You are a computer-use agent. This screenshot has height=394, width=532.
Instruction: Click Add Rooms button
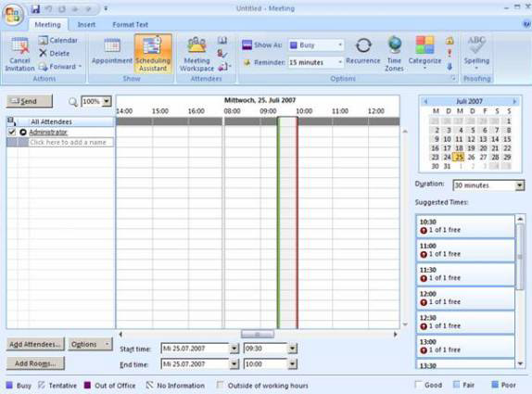[x=35, y=363]
